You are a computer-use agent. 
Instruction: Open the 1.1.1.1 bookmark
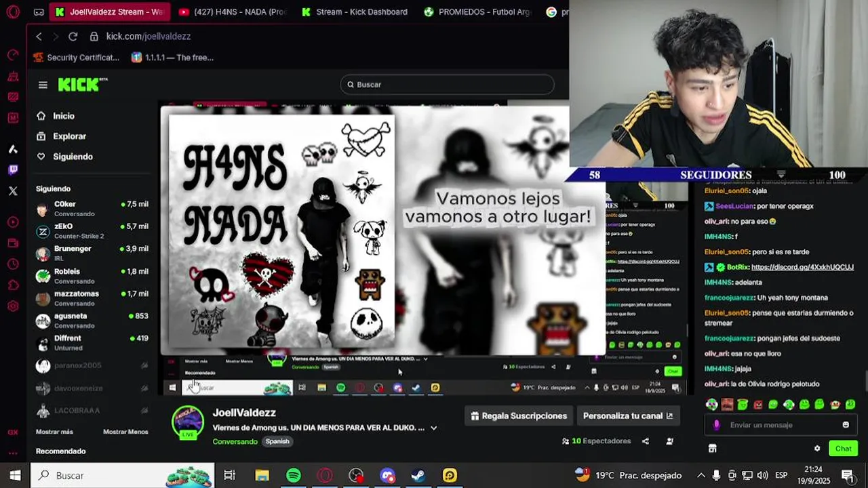172,58
